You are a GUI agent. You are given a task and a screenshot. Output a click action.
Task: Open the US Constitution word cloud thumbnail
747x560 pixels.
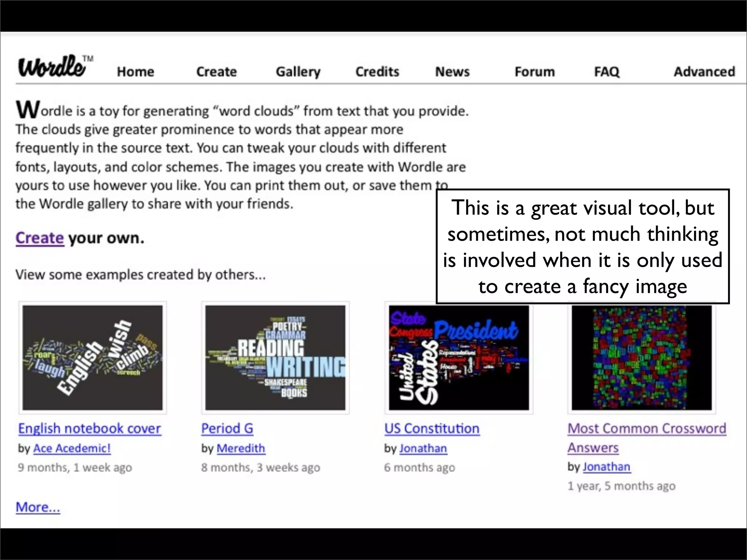(x=459, y=358)
